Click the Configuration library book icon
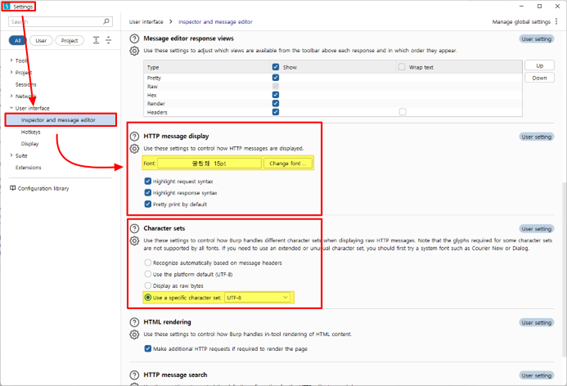Image resolution: width=567 pixels, height=386 pixels. 13,188
